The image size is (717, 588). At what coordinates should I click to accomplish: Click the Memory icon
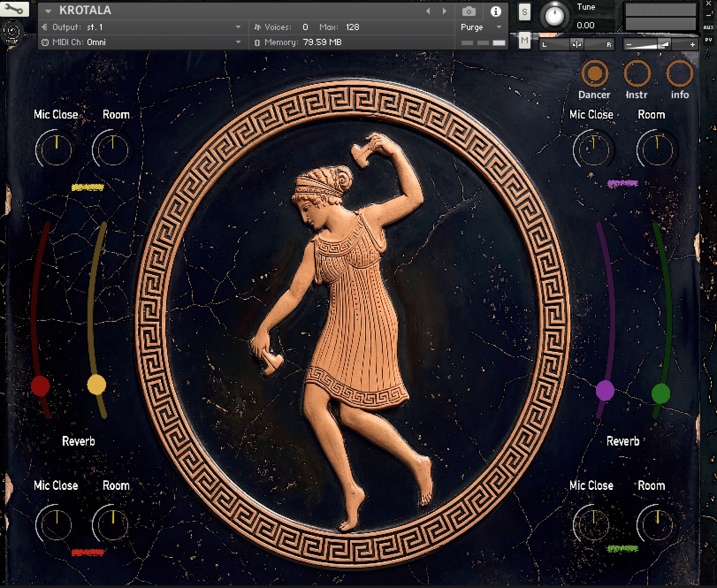(257, 42)
